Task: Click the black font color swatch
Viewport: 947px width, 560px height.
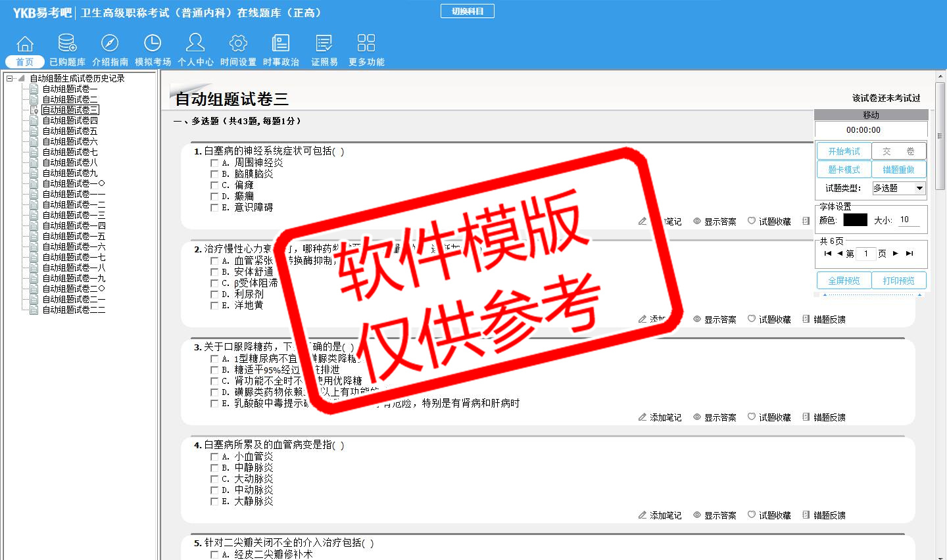Action: 855,220
